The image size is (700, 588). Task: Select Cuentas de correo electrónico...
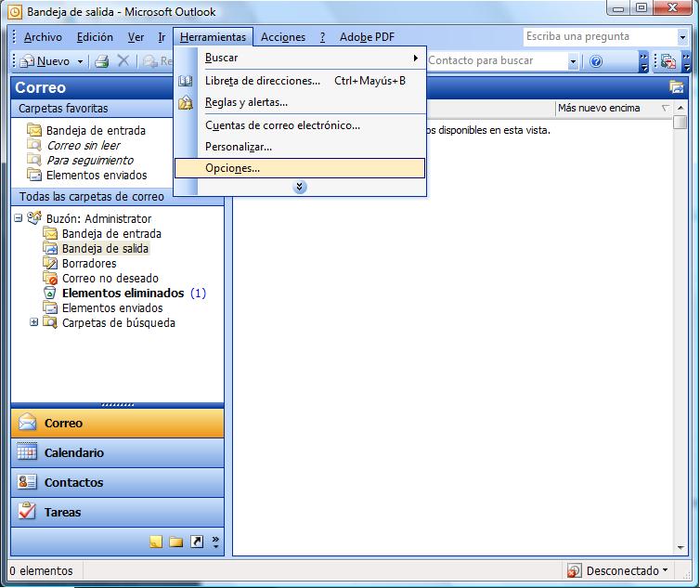[300, 125]
